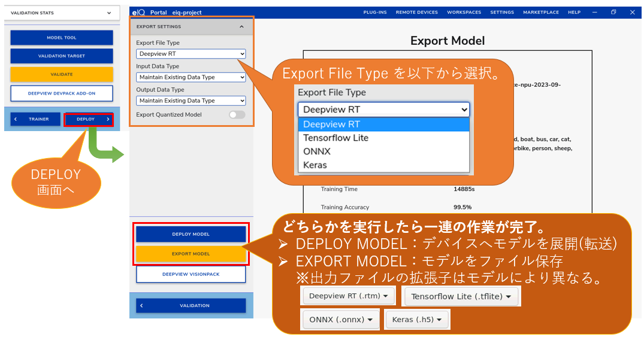Restore the window using the title bar icon

pos(613,12)
